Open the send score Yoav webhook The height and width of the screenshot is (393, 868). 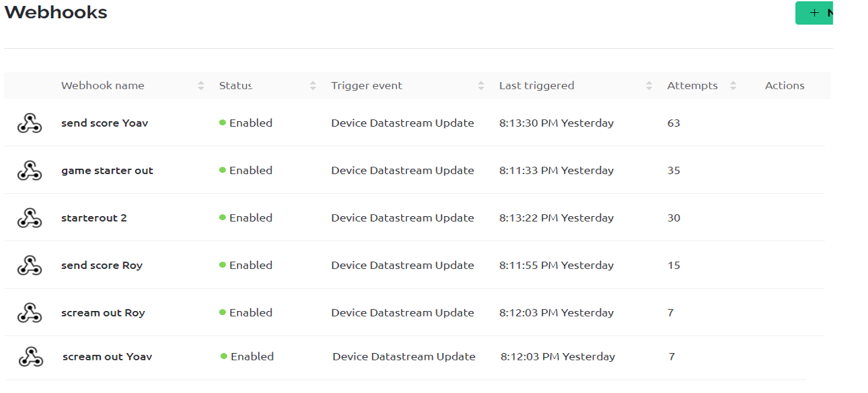coord(104,123)
